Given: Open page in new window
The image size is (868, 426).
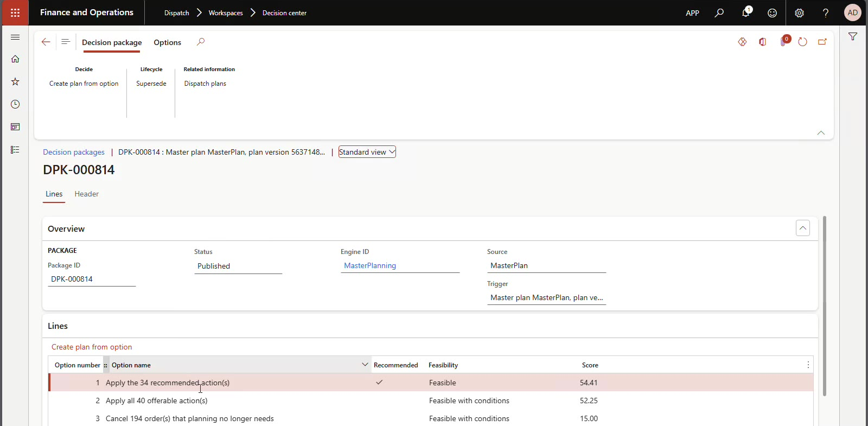Looking at the screenshot, I should tap(822, 42).
